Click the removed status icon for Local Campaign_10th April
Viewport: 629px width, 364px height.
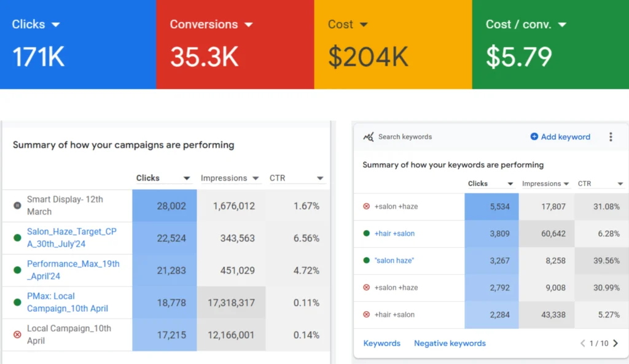pyautogui.click(x=17, y=335)
